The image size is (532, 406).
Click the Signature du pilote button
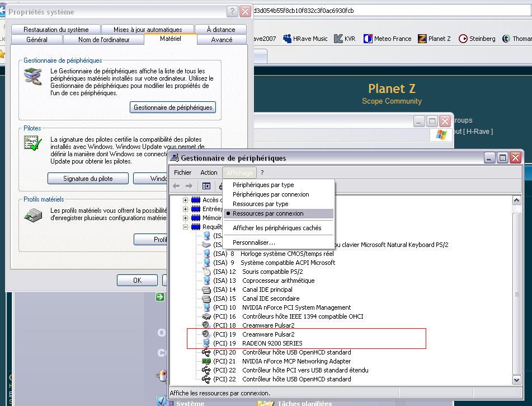(x=88, y=179)
